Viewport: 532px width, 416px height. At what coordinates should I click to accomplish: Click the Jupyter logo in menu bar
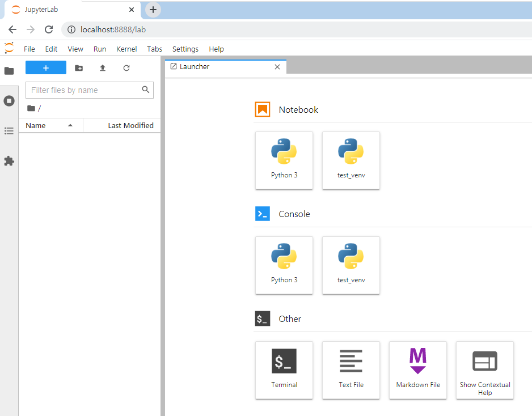pos(9,48)
